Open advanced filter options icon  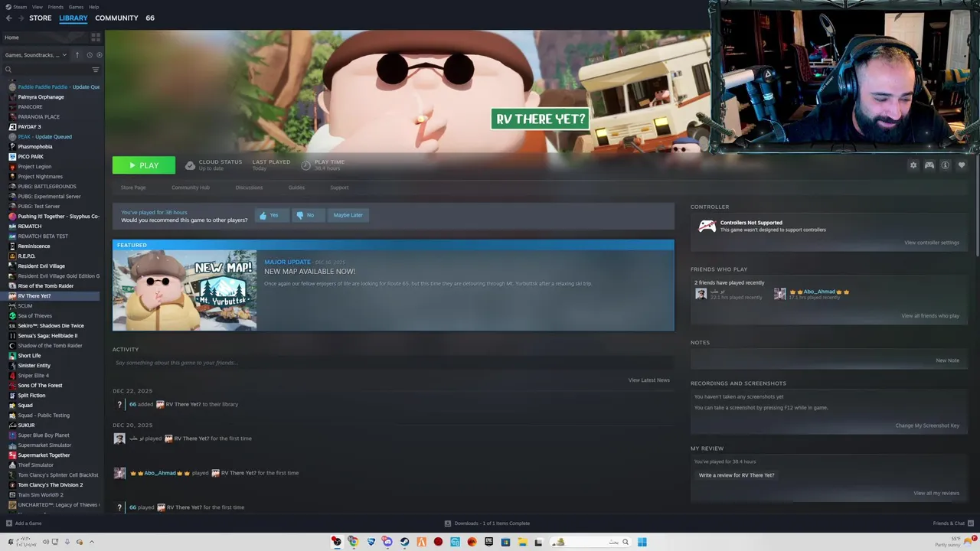pos(96,70)
